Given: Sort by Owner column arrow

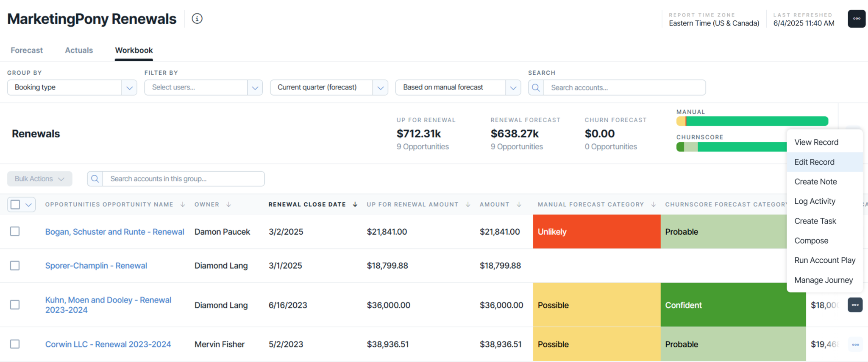Looking at the screenshot, I should pyautogui.click(x=228, y=205).
